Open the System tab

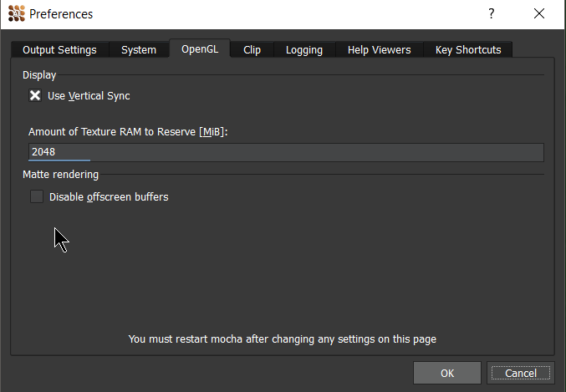point(139,49)
